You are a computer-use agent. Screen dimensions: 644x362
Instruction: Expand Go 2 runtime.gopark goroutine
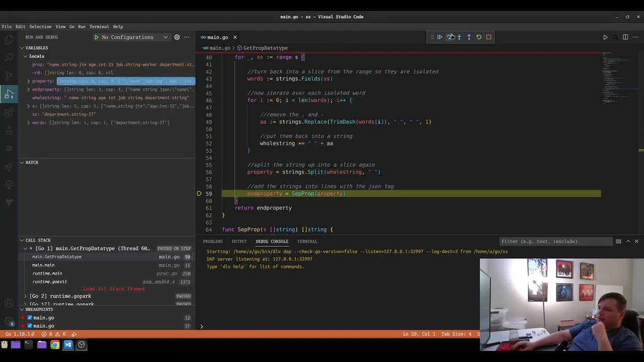(25, 296)
